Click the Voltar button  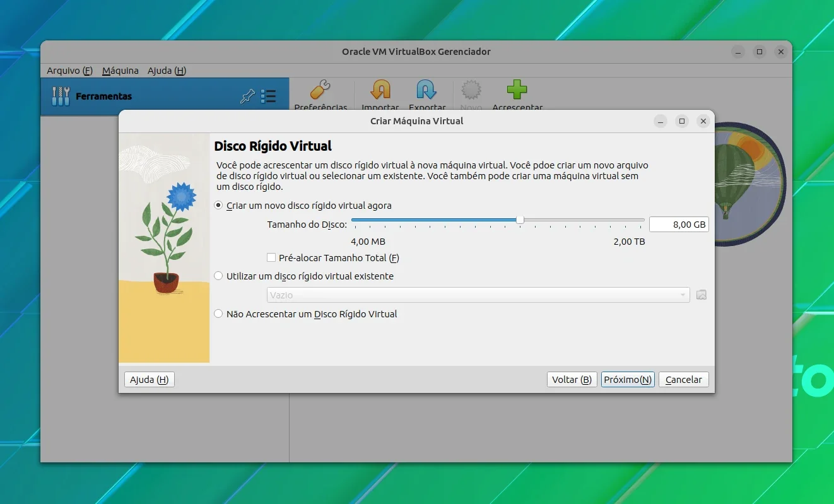(x=572, y=380)
